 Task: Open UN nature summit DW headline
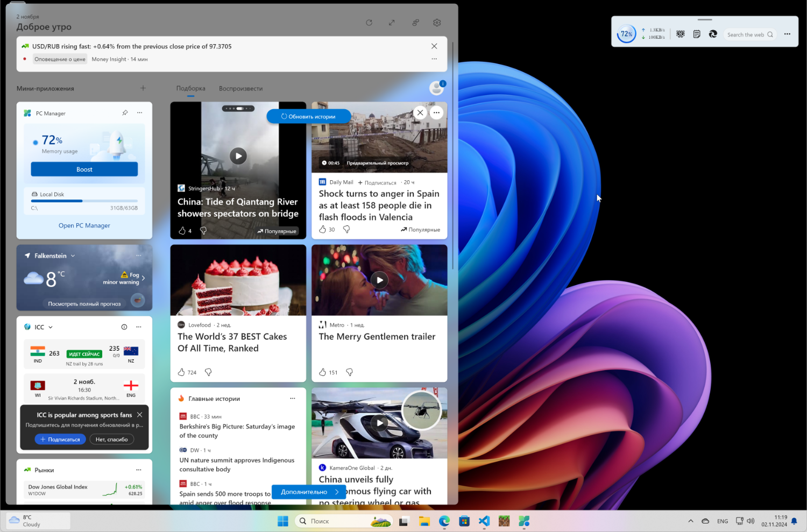237,465
